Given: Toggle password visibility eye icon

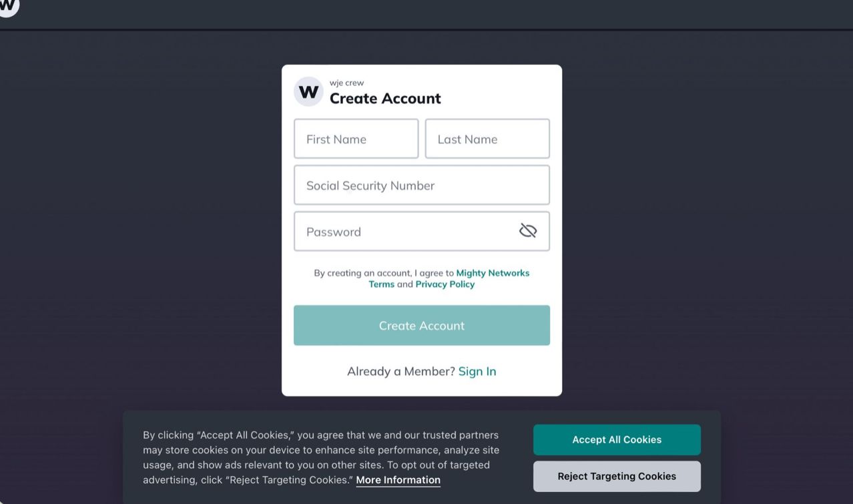Looking at the screenshot, I should click(x=528, y=231).
